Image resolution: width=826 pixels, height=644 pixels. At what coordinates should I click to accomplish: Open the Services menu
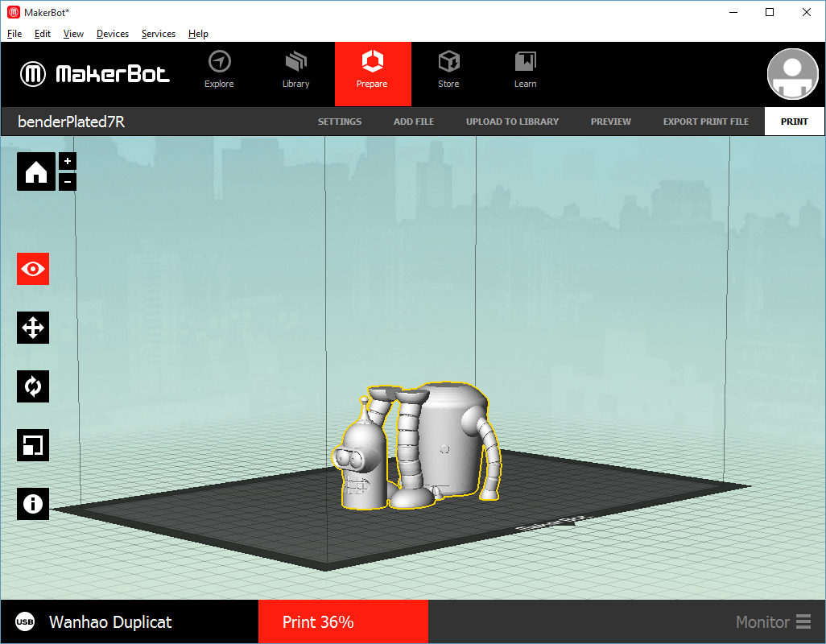coord(158,34)
